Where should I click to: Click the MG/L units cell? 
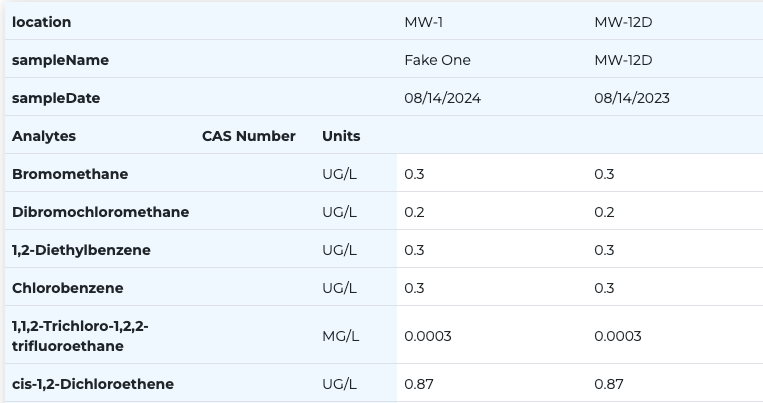(x=341, y=336)
